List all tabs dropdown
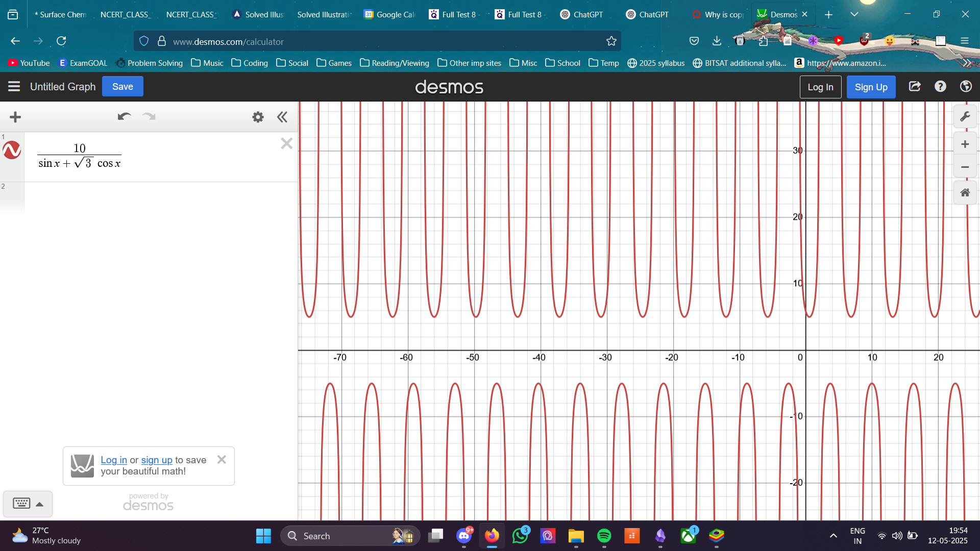The height and width of the screenshot is (551, 980). (x=854, y=14)
